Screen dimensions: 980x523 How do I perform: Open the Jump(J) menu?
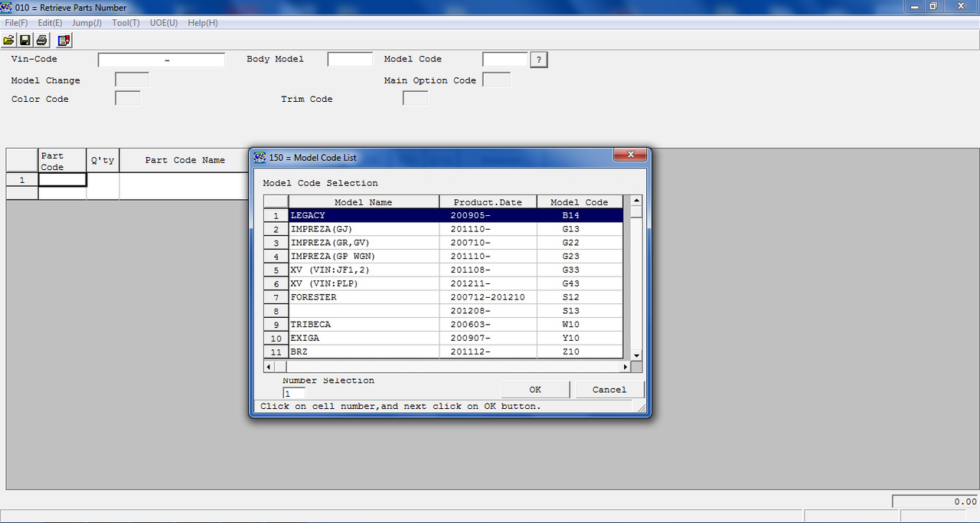pyautogui.click(x=87, y=23)
